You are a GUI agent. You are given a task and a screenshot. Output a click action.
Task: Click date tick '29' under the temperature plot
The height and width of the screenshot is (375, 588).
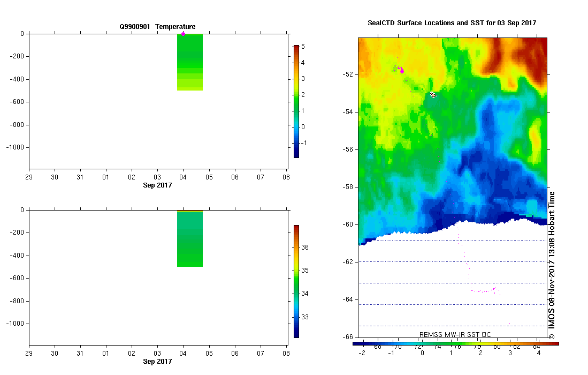[29, 177]
